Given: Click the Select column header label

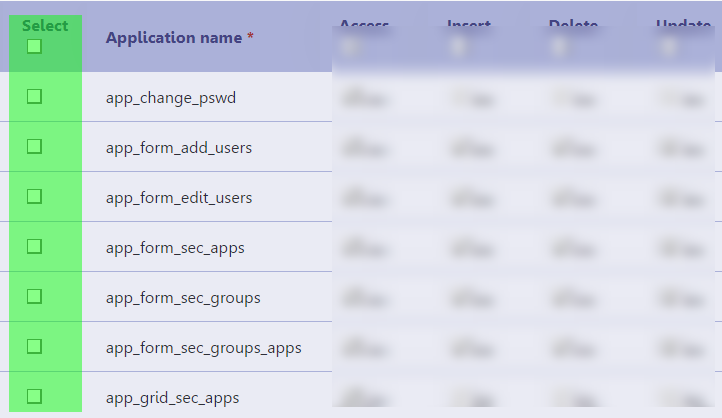Looking at the screenshot, I should (45, 26).
